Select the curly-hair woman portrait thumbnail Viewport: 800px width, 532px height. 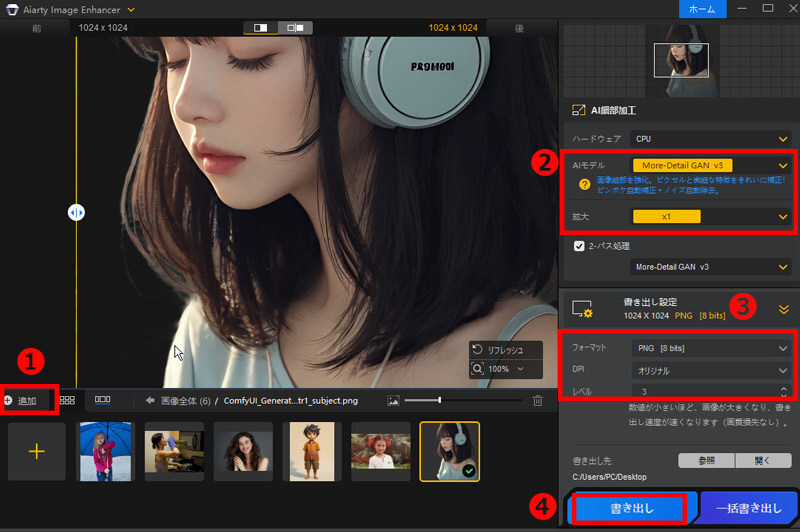pyautogui.click(x=243, y=451)
